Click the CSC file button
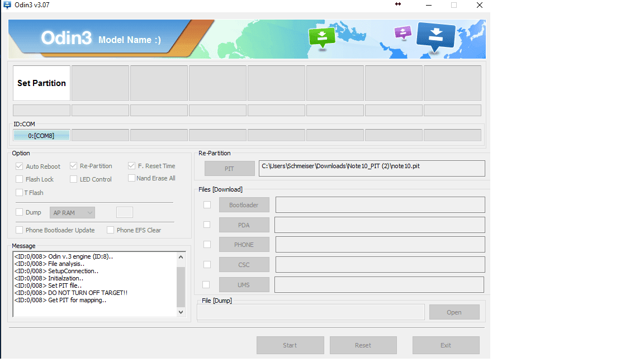 coord(244,265)
